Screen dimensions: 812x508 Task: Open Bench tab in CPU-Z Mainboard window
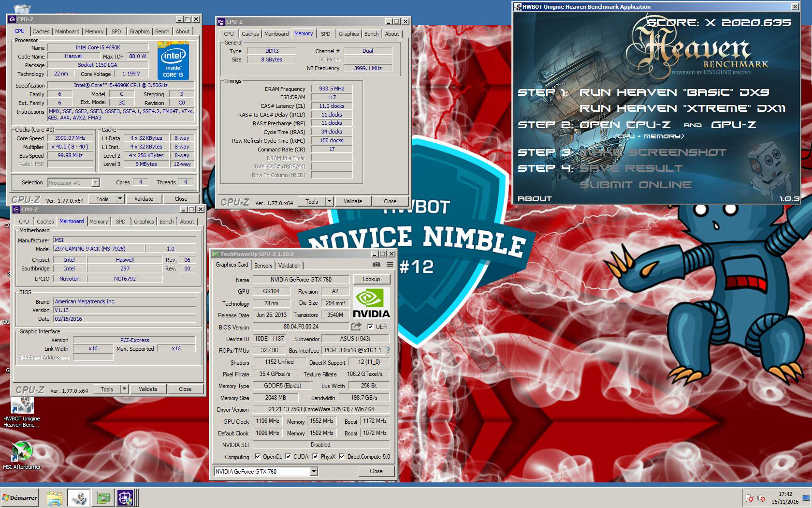click(167, 222)
